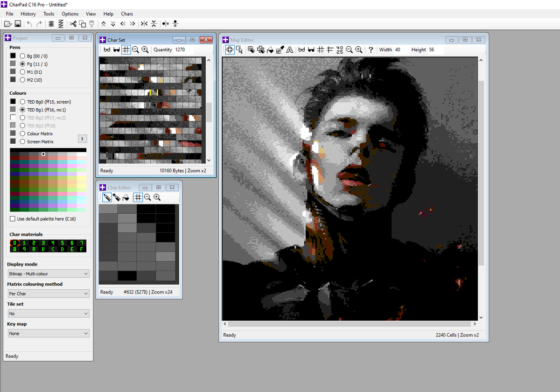Zoom in on the Map Editor
The image size is (560, 392).
358,49
